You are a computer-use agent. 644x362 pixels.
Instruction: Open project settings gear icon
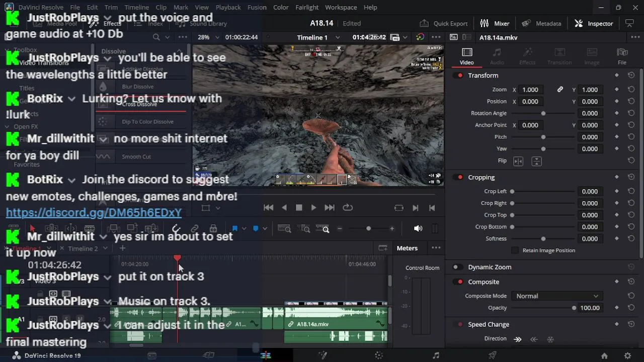click(x=627, y=355)
